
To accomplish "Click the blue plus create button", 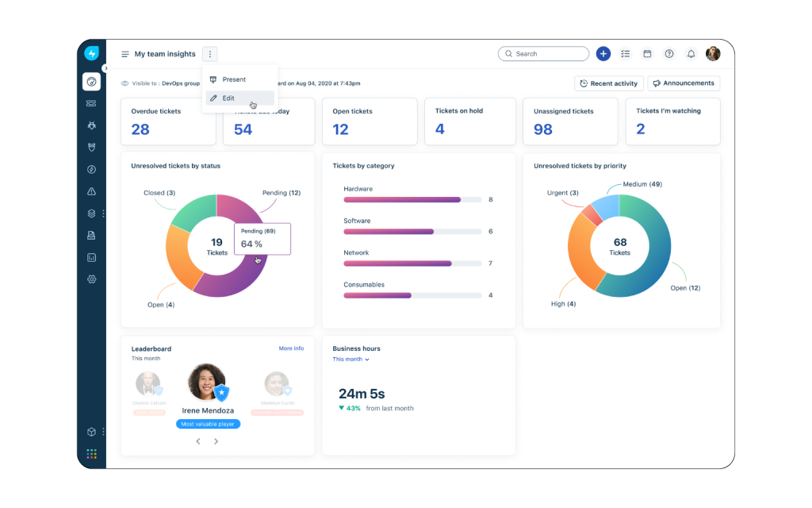I will coord(603,53).
